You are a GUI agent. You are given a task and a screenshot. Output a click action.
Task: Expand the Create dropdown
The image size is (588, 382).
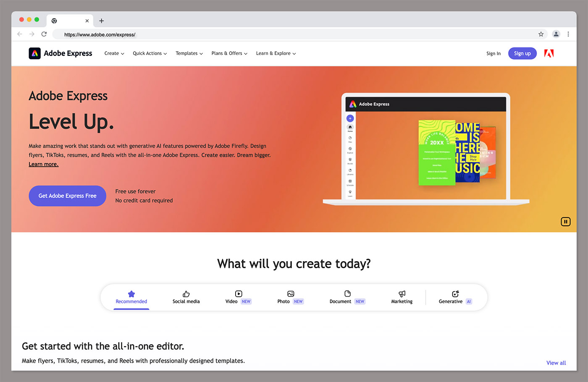click(114, 53)
